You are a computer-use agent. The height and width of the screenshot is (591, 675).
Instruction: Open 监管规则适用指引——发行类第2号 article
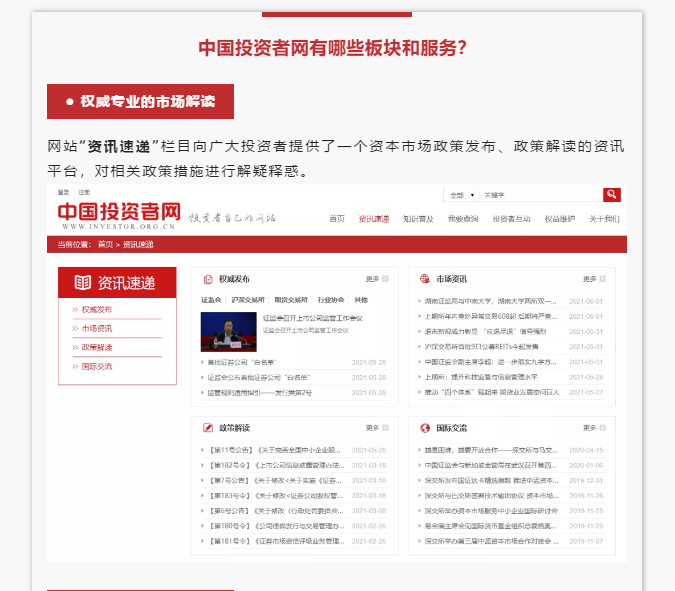260,393
